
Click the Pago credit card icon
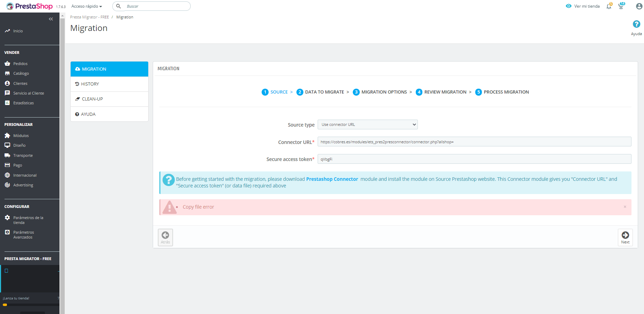pyautogui.click(x=7, y=165)
